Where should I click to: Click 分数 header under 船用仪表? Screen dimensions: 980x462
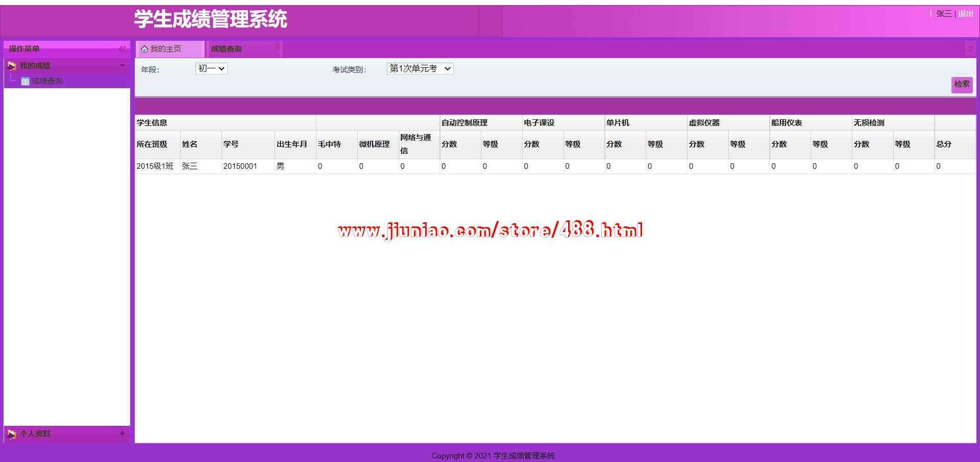(791, 144)
